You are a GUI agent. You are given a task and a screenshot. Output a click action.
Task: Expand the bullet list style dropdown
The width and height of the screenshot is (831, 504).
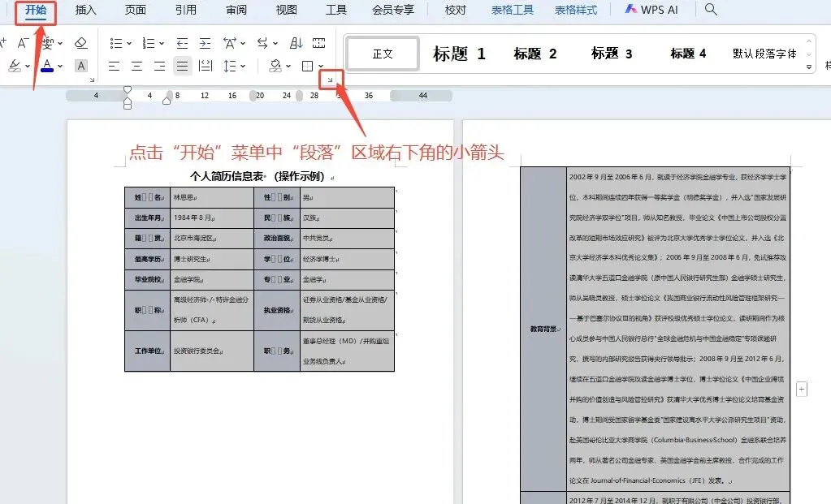(129, 43)
